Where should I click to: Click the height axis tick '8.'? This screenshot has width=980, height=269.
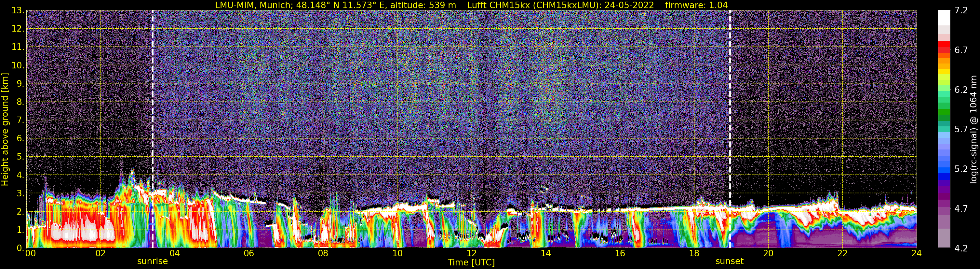[20, 102]
